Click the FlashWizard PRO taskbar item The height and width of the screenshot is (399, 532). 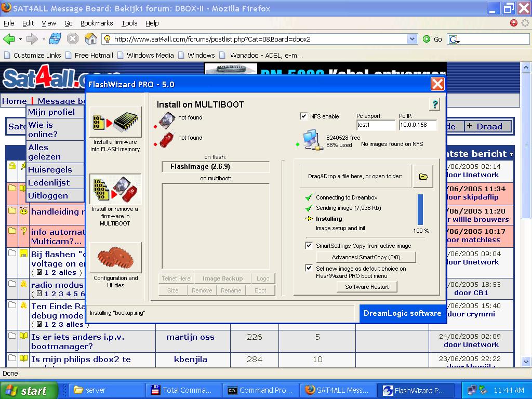point(416,390)
